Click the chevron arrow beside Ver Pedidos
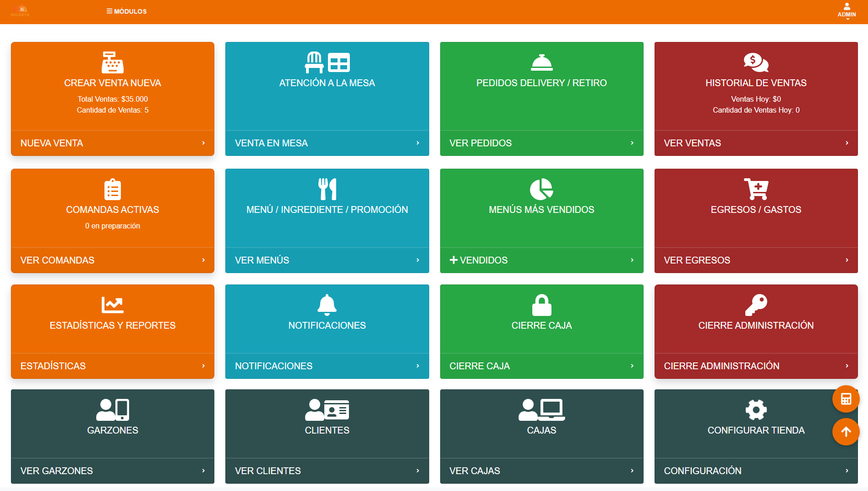The width and height of the screenshot is (868, 491). [x=632, y=143]
